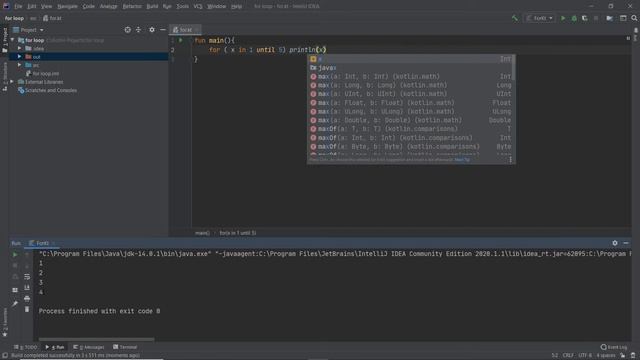
Task: Select 'Scratches and Consoles' tree item
Action: (x=51, y=90)
